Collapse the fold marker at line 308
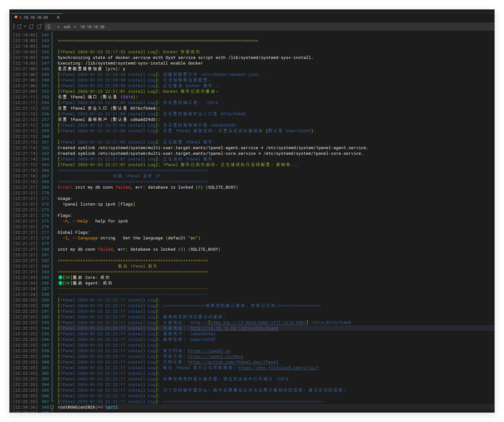 (x=52, y=407)
